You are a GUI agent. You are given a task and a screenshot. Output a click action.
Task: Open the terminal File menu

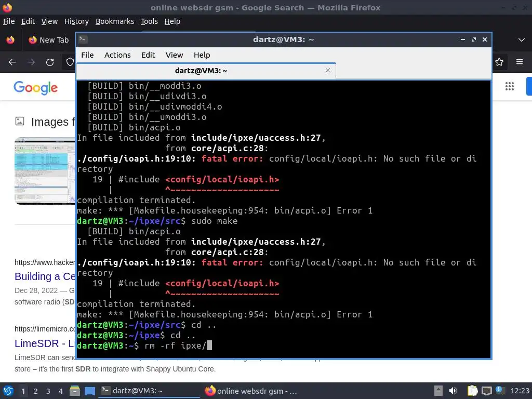[87, 55]
